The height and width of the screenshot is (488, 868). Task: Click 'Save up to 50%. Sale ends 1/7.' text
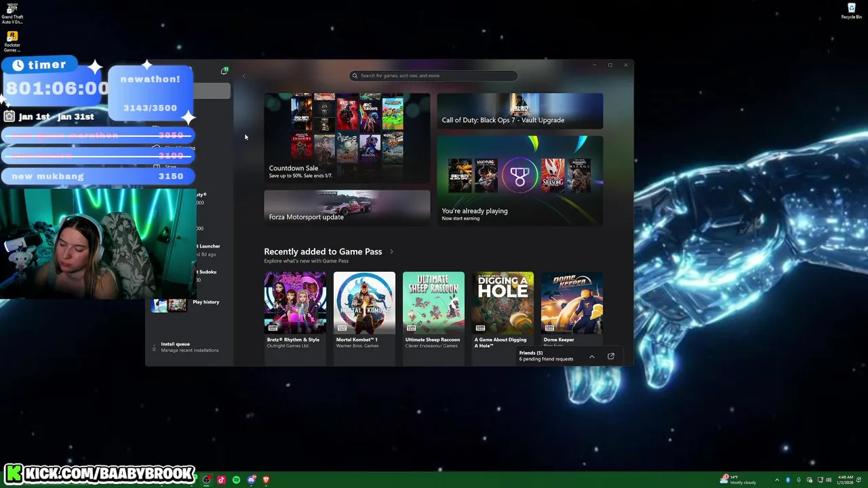click(x=300, y=176)
